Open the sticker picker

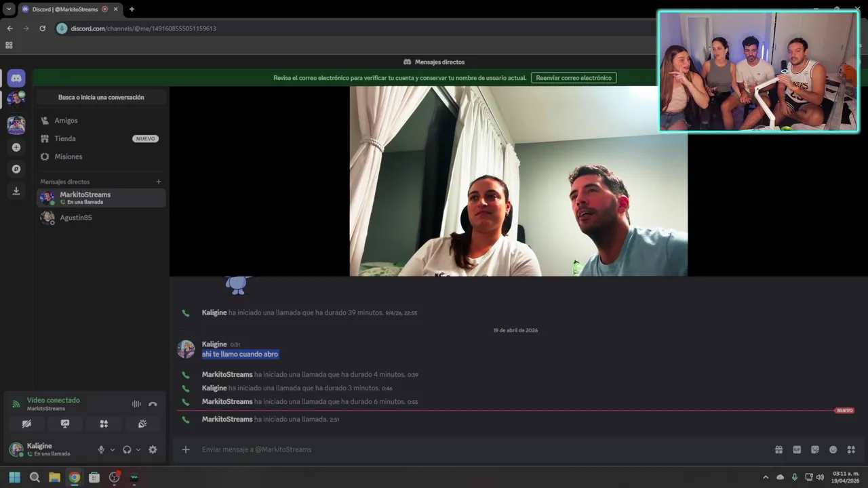pyautogui.click(x=815, y=449)
